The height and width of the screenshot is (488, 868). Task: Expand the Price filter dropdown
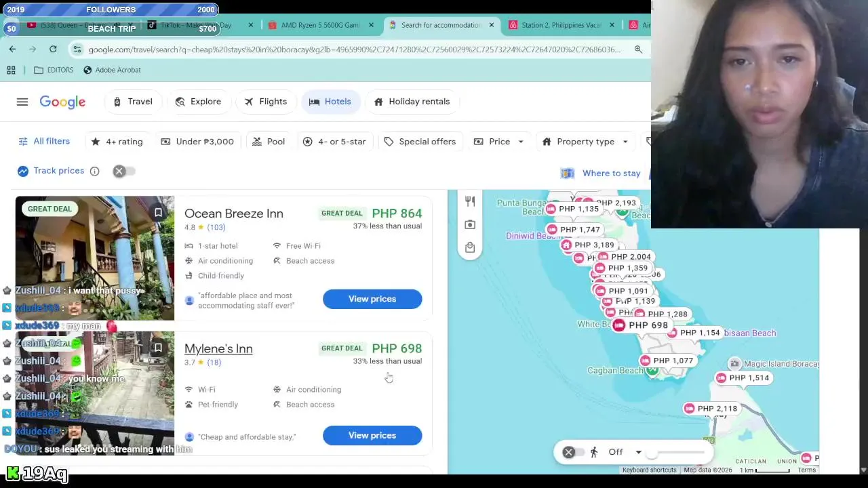coord(498,142)
